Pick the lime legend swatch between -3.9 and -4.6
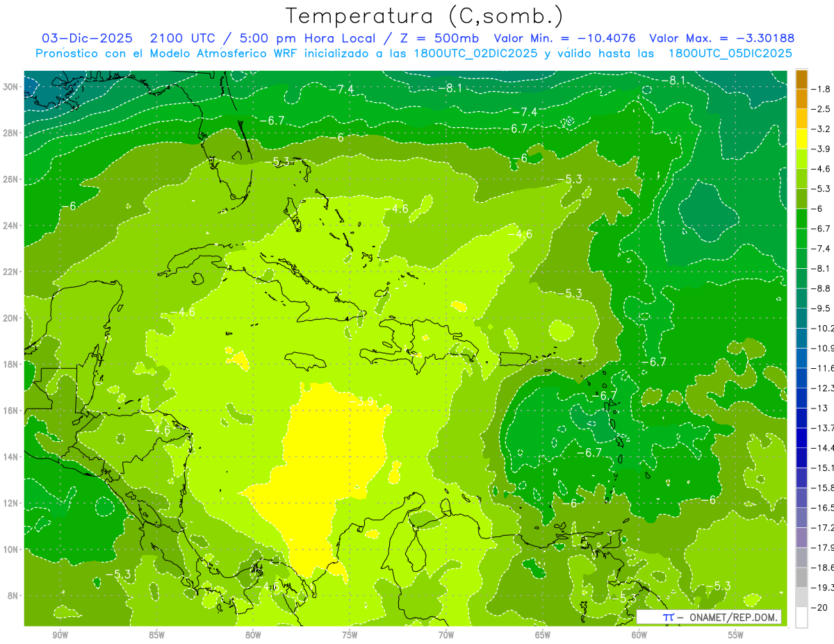The width and height of the screenshot is (834, 644). 801,159
